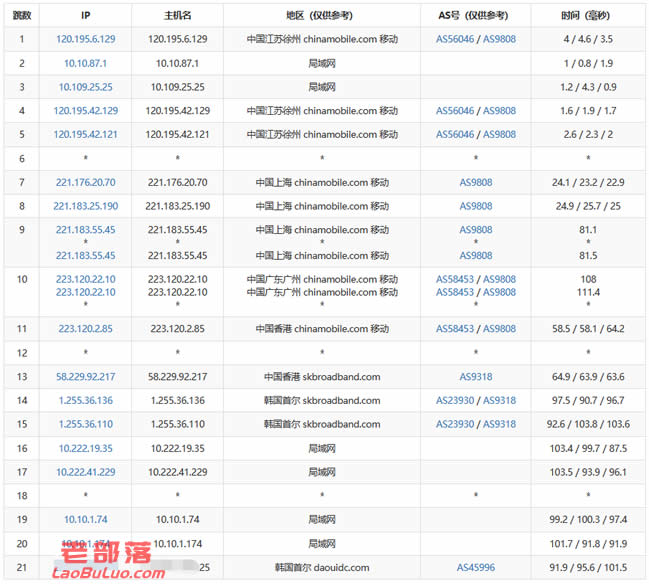The width and height of the screenshot is (649, 584).
Task: Select the AS号 (仅供参考) column header
Action: (x=473, y=16)
